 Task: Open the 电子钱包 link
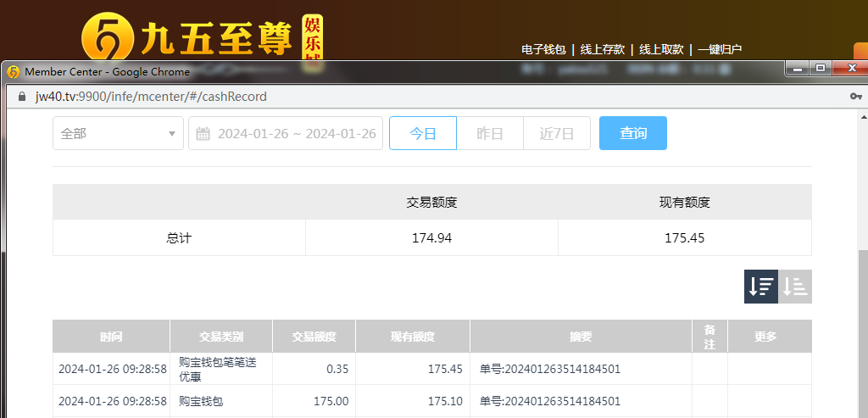(543, 49)
